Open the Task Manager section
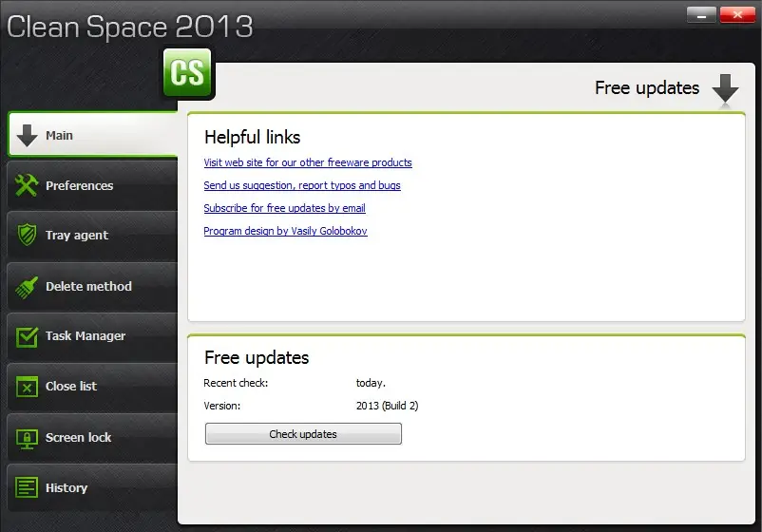Image resolution: width=762 pixels, height=532 pixels. [92, 336]
